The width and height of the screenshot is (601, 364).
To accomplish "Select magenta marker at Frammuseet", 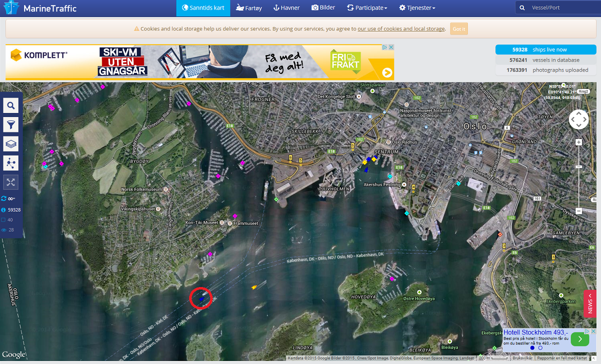I will 235,216.
